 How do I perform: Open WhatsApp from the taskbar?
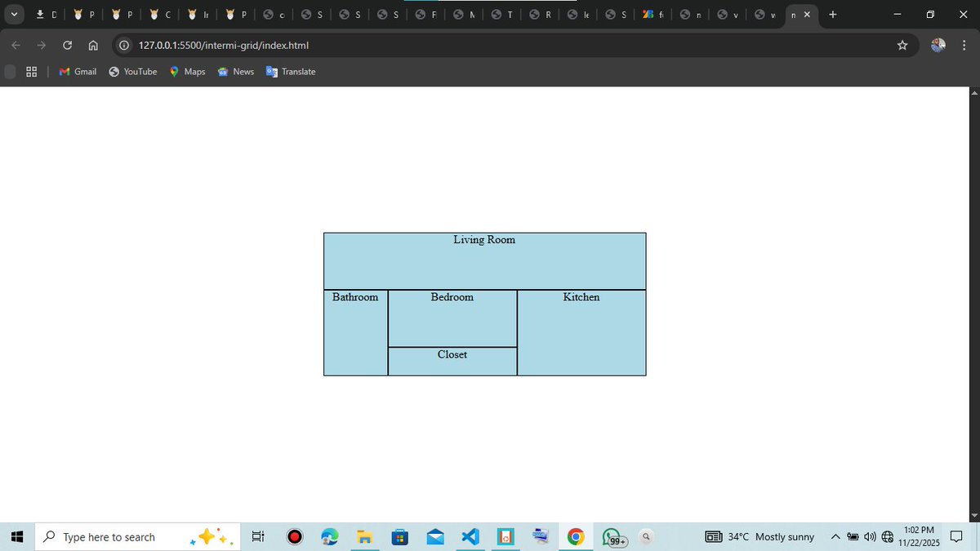[x=611, y=536]
